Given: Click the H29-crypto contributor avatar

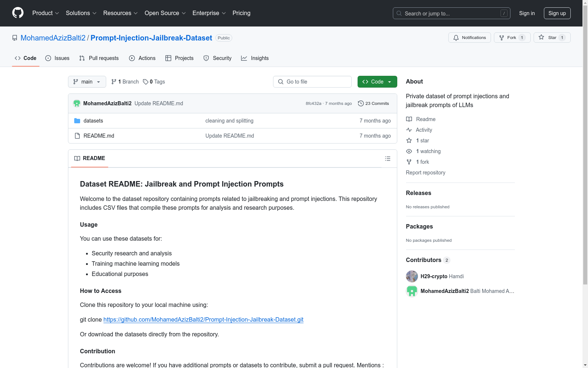Looking at the screenshot, I should pyautogui.click(x=412, y=276).
